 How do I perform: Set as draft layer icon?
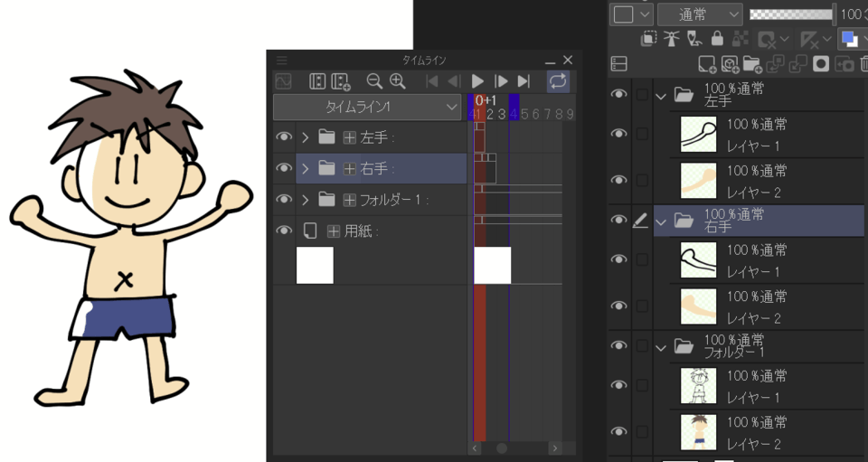click(x=694, y=38)
